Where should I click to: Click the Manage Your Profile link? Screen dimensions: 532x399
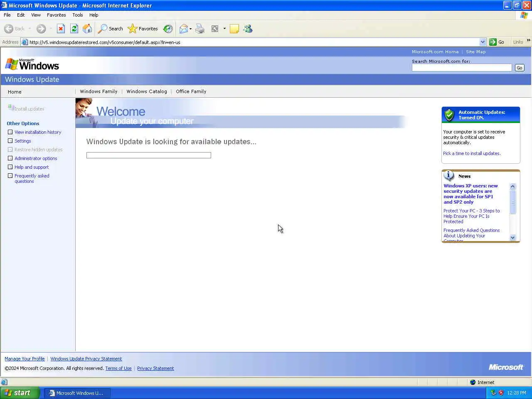[25, 359]
